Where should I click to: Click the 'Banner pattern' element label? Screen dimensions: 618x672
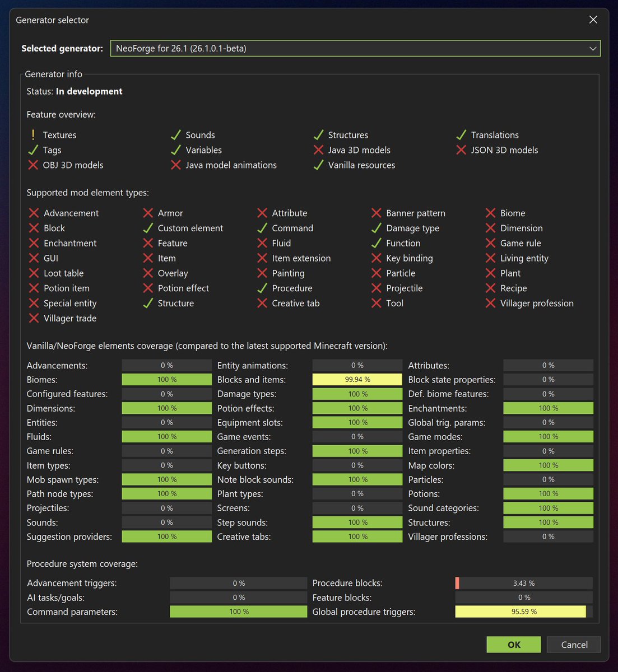(x=416, y=213)
